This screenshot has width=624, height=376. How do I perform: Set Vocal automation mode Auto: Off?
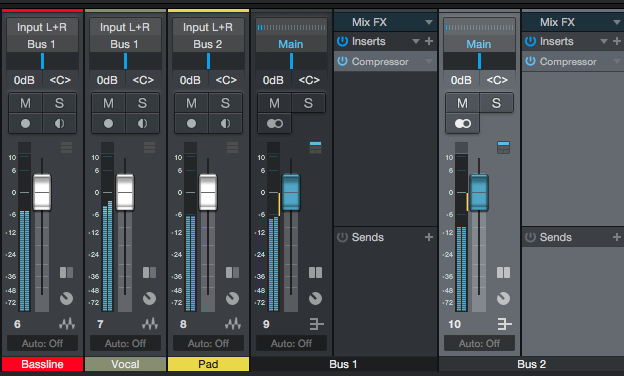(125, 343)
